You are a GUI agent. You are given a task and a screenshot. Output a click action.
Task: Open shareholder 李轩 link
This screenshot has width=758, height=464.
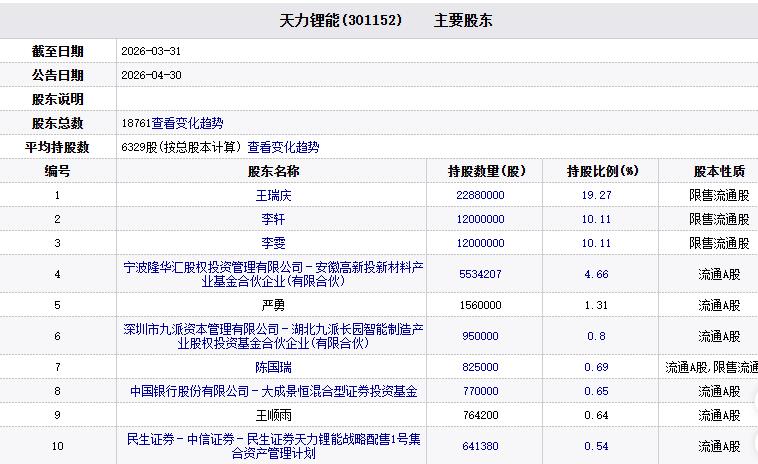click(x=274, y=219)
